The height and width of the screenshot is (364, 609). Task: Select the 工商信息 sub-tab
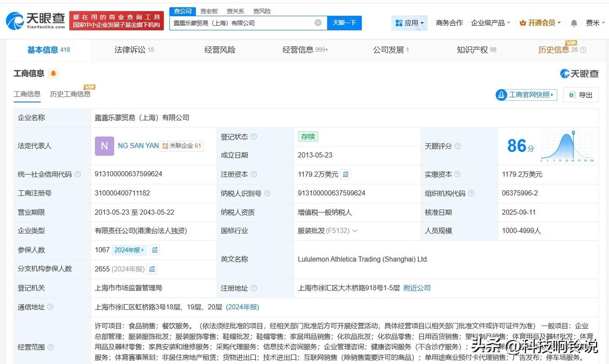tap(27, 94)
